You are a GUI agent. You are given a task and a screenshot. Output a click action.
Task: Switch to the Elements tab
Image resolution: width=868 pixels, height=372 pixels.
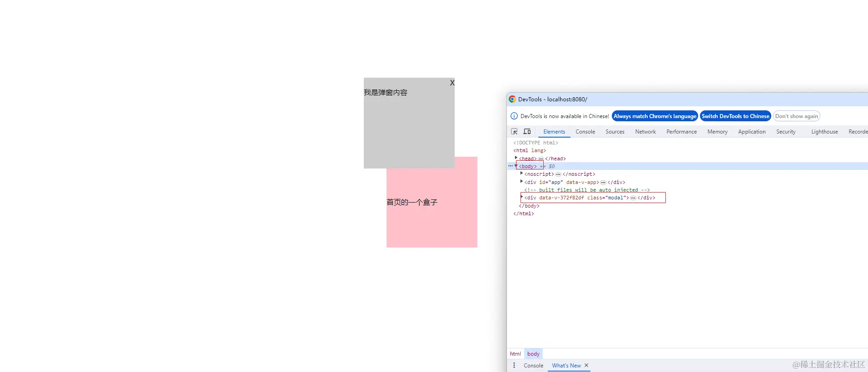point(554,132)
